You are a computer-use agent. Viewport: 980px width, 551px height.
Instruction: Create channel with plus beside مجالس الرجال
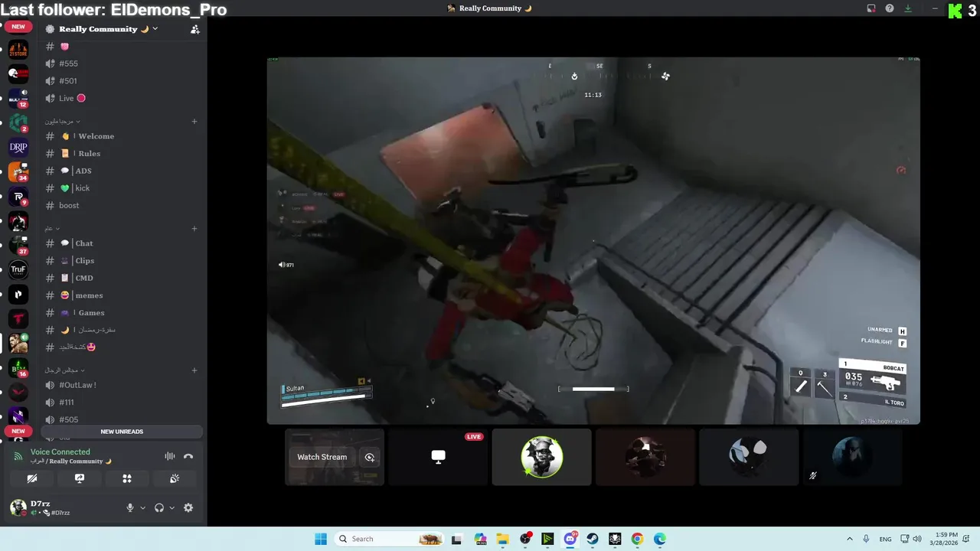(194, 370)
